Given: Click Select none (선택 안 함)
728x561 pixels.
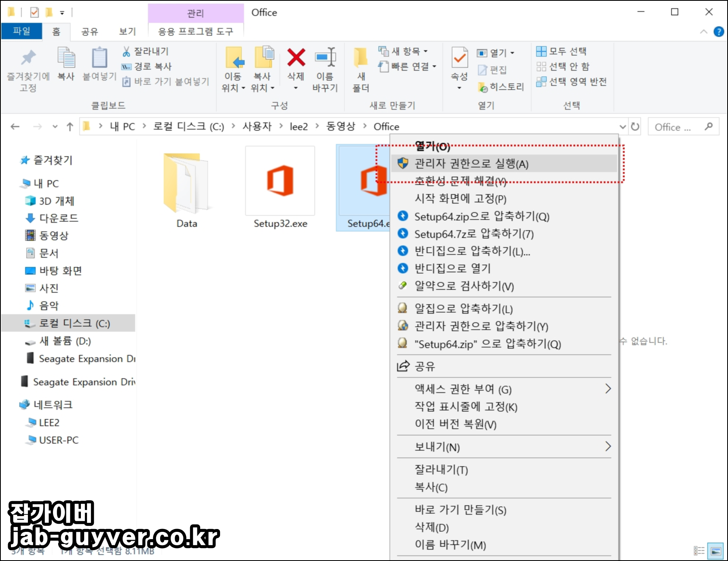Looking at the screenshot, I should tap(563, 66).
